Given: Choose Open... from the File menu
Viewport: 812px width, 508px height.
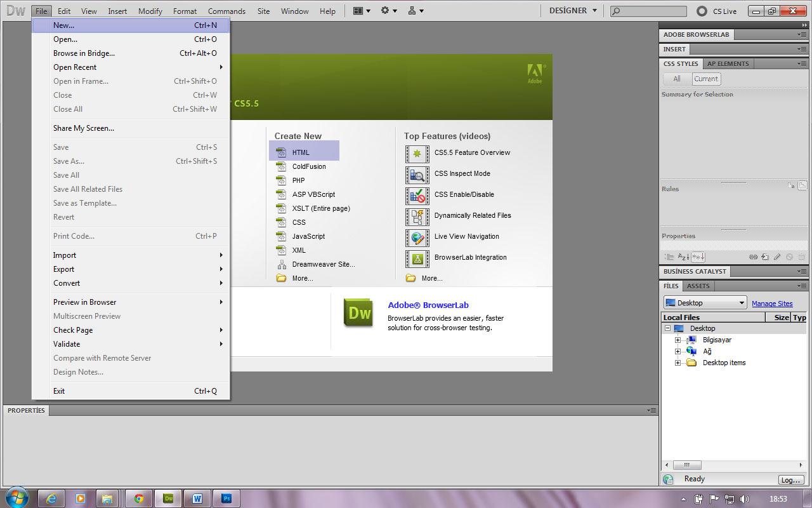Looking at the screenshot, I should pos(131,39).
